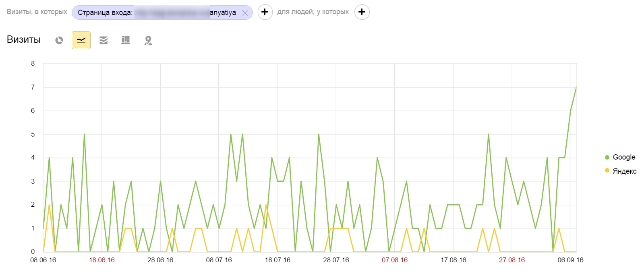This screenshot has width=644, height=274.
Task: Click the yellow Яндекс legend dot
Action: point(607,170)
